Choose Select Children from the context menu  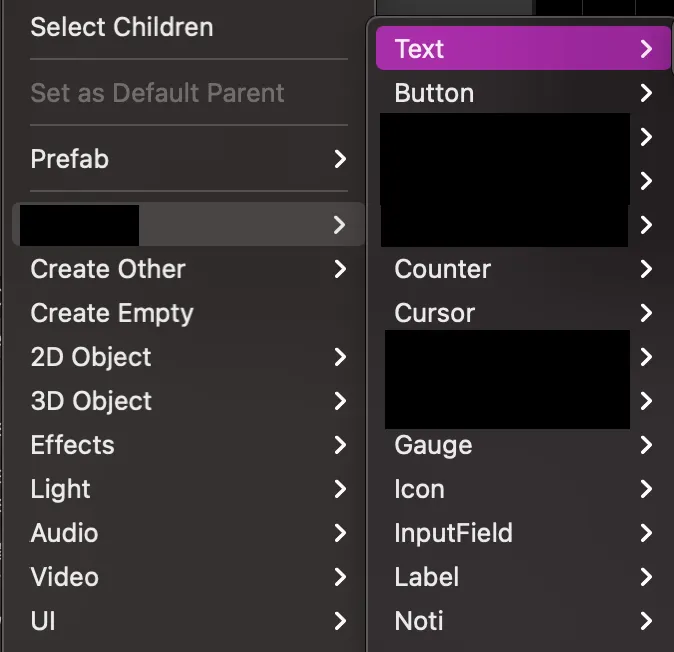pyautogui.click(x=122, y=27)
